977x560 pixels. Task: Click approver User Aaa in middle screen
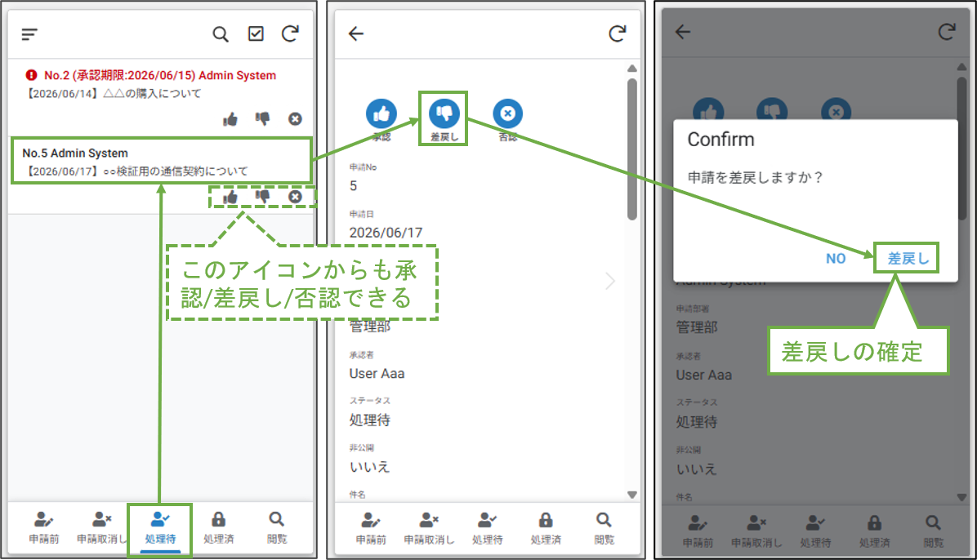377,373
